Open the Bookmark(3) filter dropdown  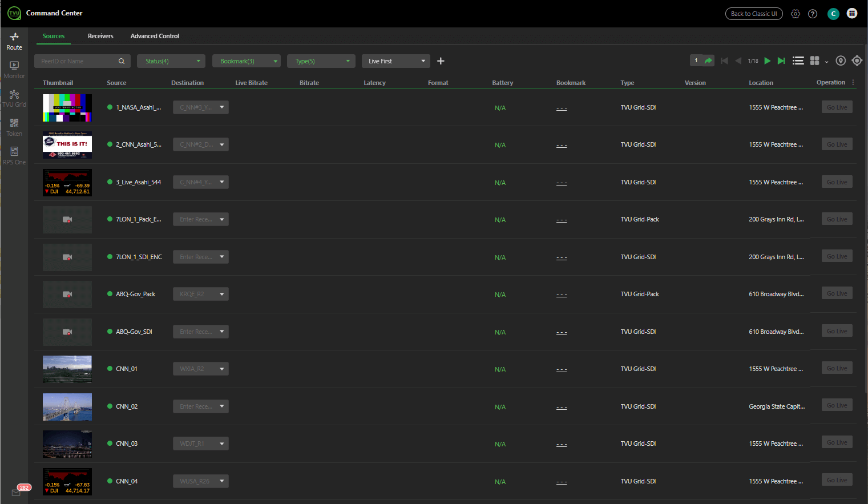247,61
